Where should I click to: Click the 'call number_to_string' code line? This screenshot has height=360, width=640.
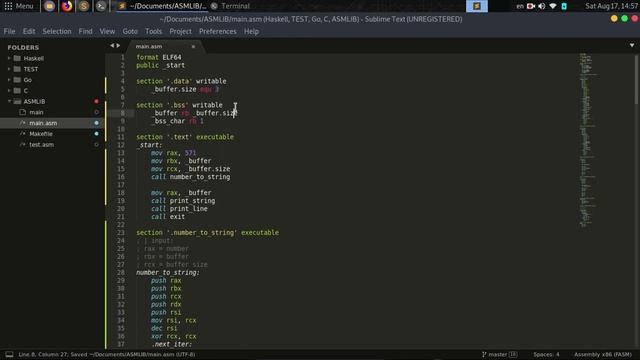point(191,177)
